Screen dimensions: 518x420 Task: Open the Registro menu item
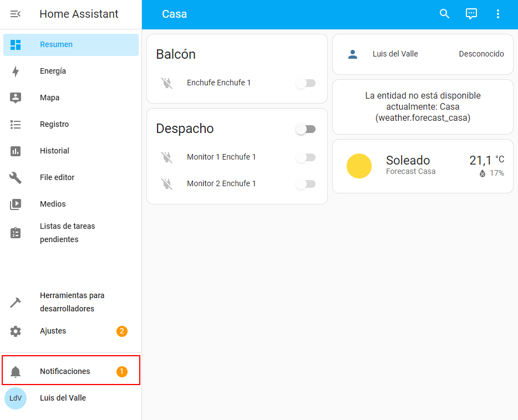[x=54, y=124]
